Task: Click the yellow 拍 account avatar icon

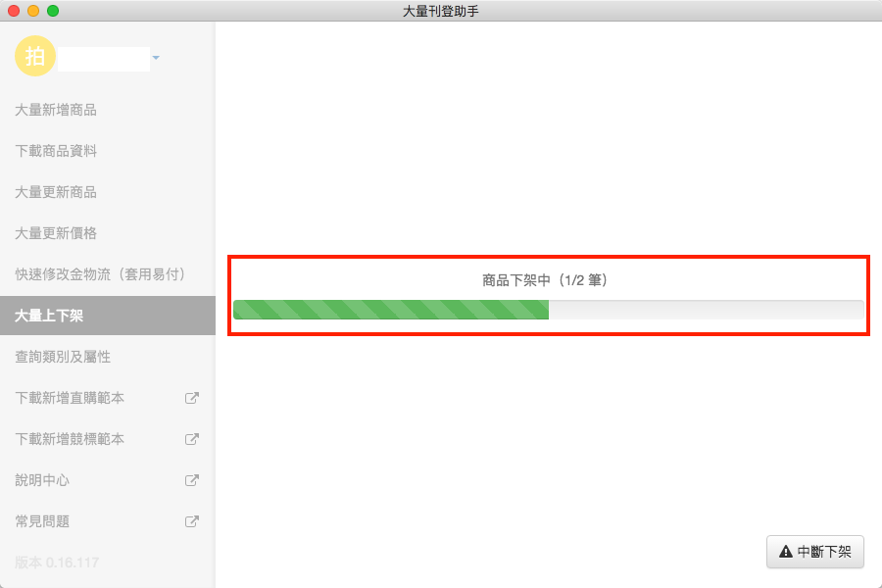Action: [x=35, y=56]
